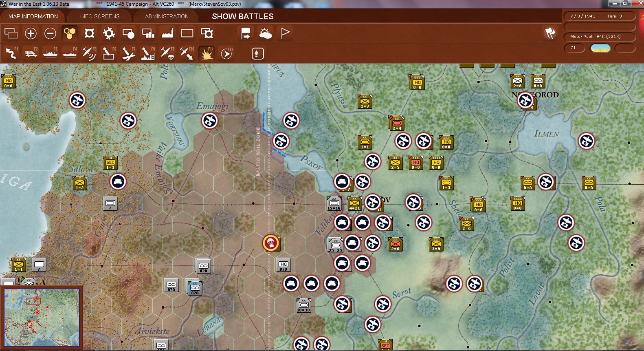Click the plain rectangle icon in the toolbar
The width and height of the screenshot is (644, 351).
click(x=187, y=33)
